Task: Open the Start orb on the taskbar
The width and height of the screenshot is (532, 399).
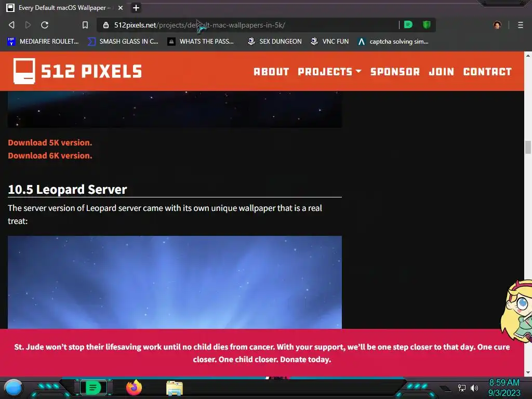Action: [14, 388]
